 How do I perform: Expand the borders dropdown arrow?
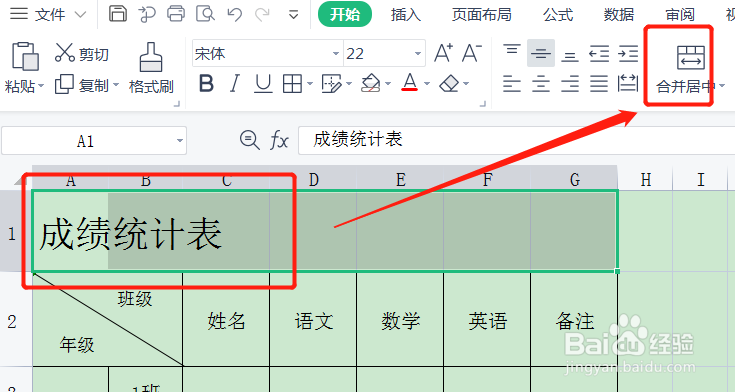click(310, 84)
